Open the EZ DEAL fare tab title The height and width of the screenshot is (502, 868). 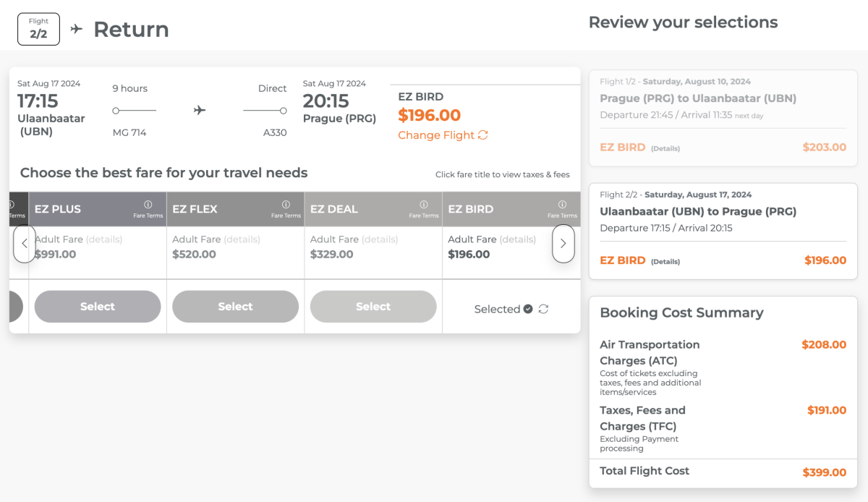pos(334,209)
